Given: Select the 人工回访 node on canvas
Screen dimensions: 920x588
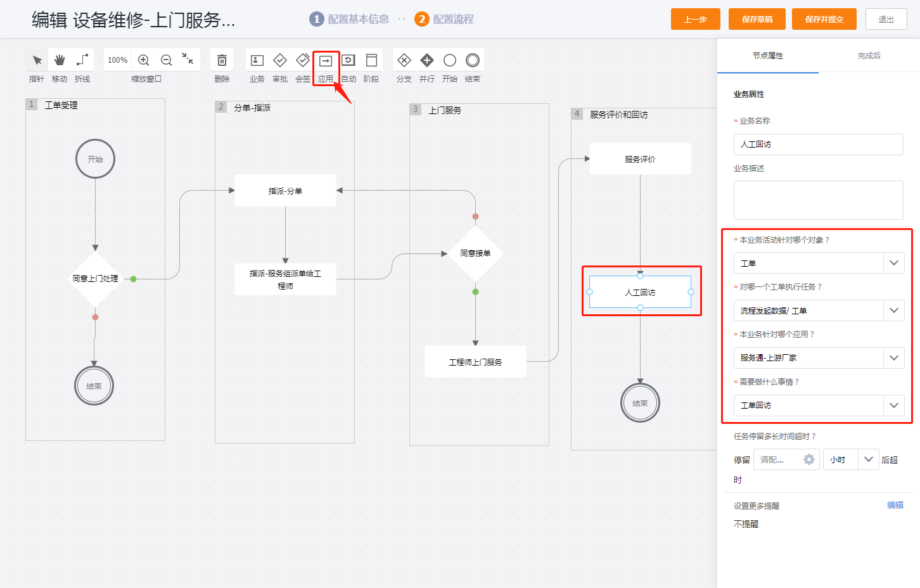Looking at the screenshot, I should coord(640,292).
